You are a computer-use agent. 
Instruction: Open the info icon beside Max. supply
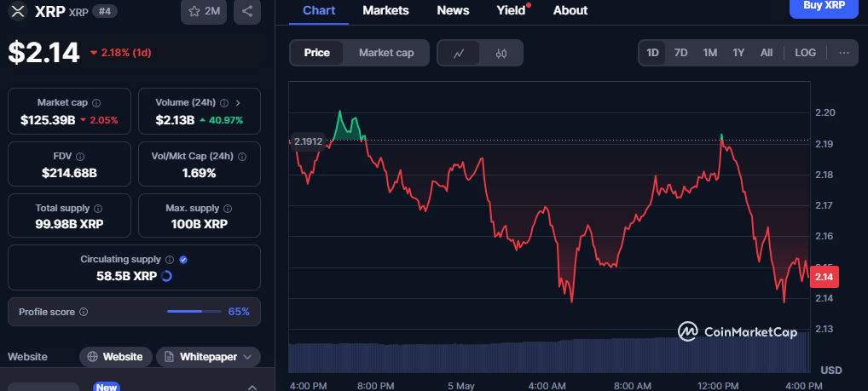click(228, 209)
